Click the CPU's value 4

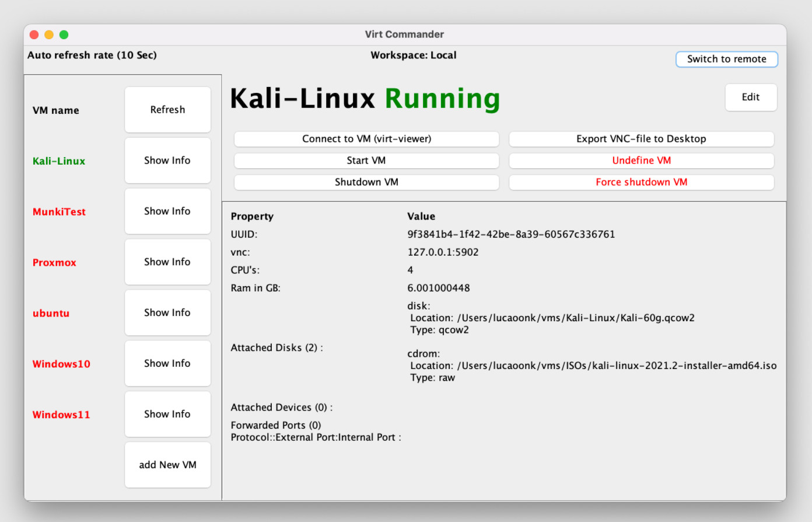tap(410, 270)
